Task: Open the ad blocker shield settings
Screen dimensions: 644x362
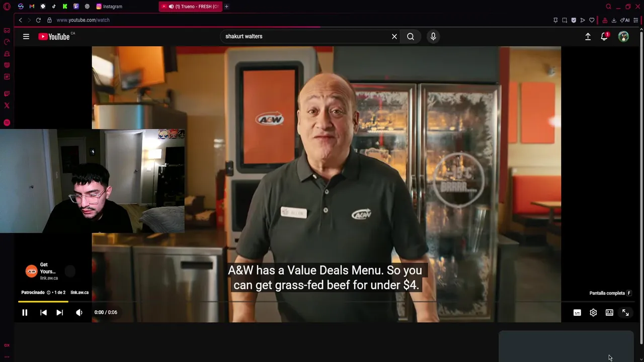Action: click(574, 20)
